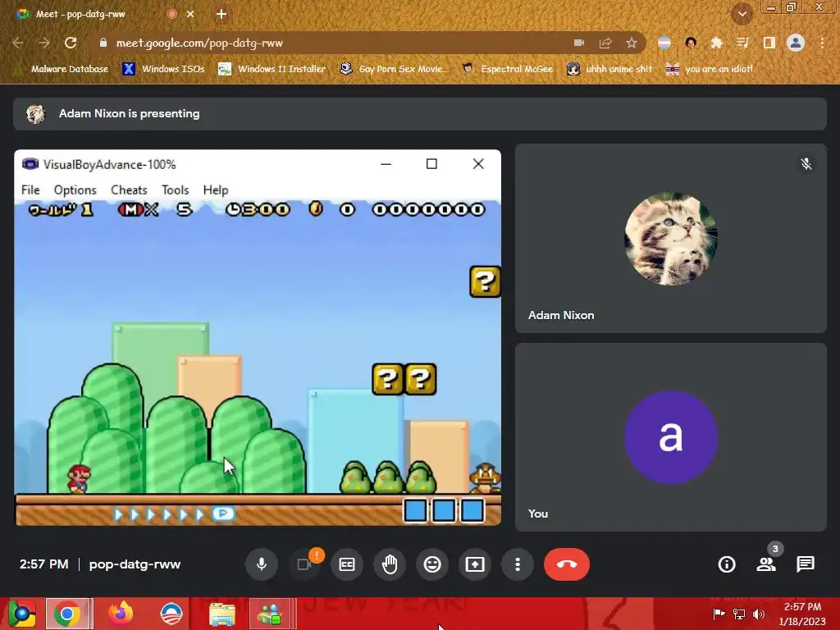The image size is (840, 630).
Task: Click the volume speaker tray icon
Action: (x=759, y=614)
